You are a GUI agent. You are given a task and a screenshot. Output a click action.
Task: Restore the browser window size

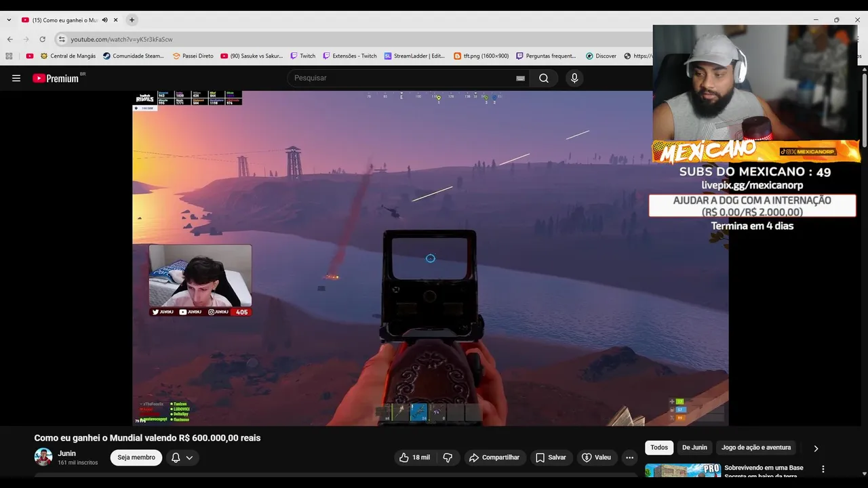coord(837,20)
